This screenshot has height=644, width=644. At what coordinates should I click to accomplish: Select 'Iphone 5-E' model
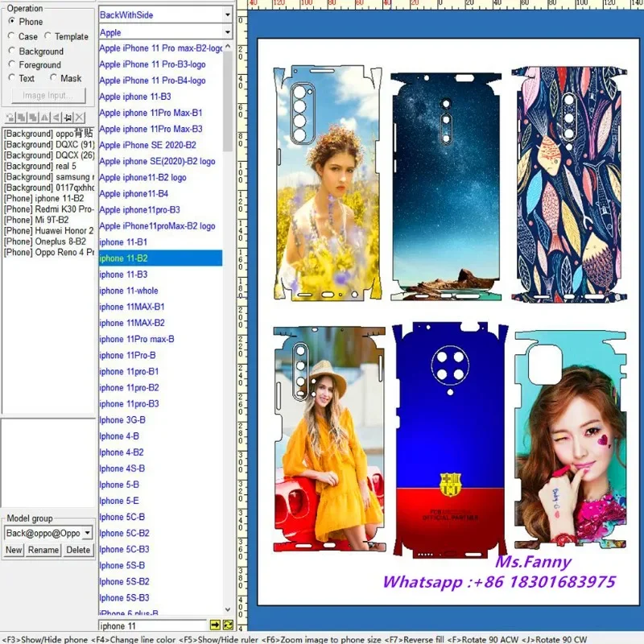tap(160, 501)
